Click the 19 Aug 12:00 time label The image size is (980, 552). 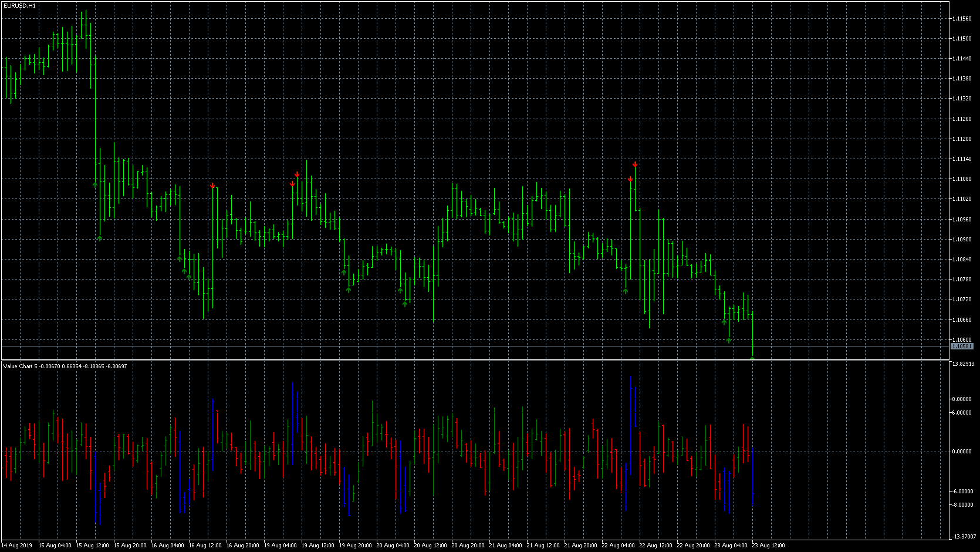[318, 546]
